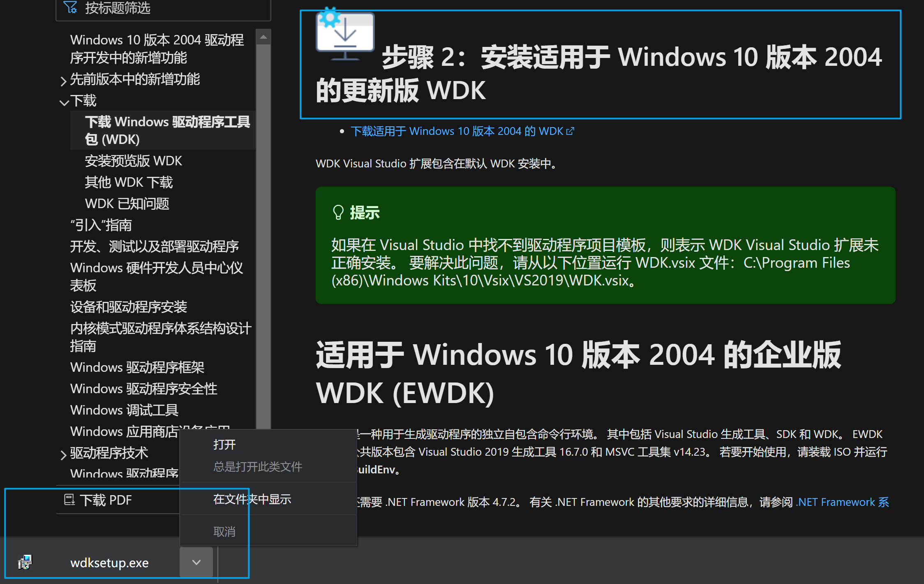Screen dimensions: 924x584
Task: Expand the 驱动程序技术 tree node
Action: pos(63,454)
